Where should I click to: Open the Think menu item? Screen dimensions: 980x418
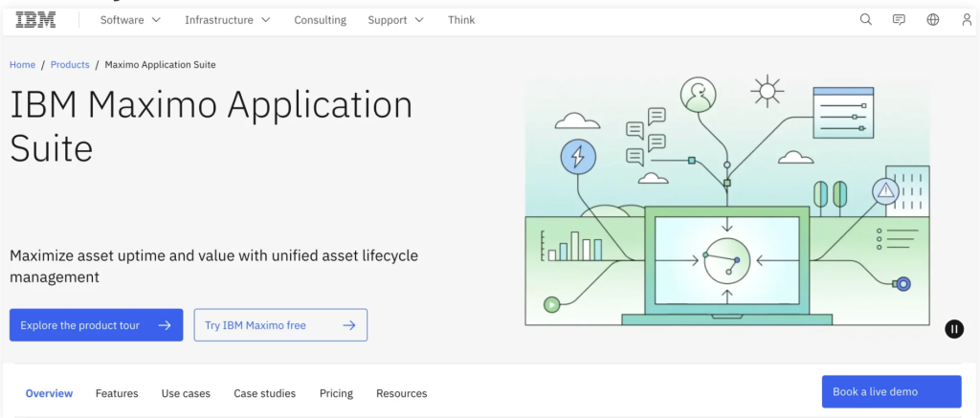coord(461,20)
